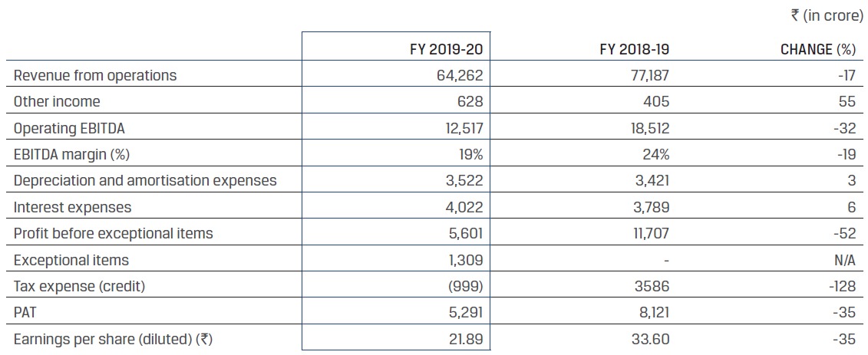868x355 pixels.
Task: Click Earnings per share (diluted) label
Action: pos(113,339)
